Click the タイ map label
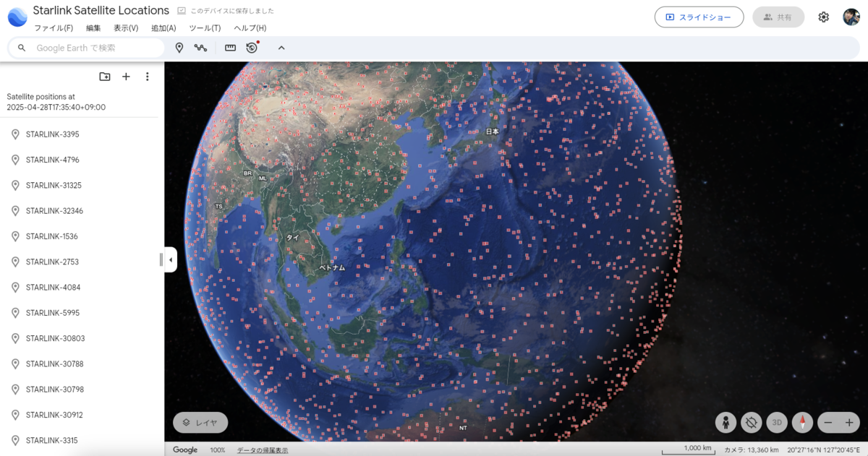The width and height of the screenshot is (868, 456). point(292,236)
